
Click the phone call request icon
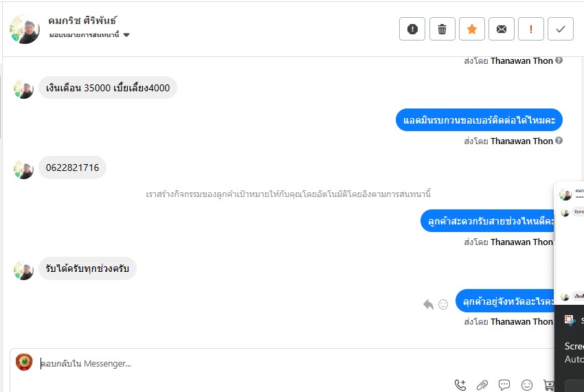pyautogui.click(x=460, y=385)
